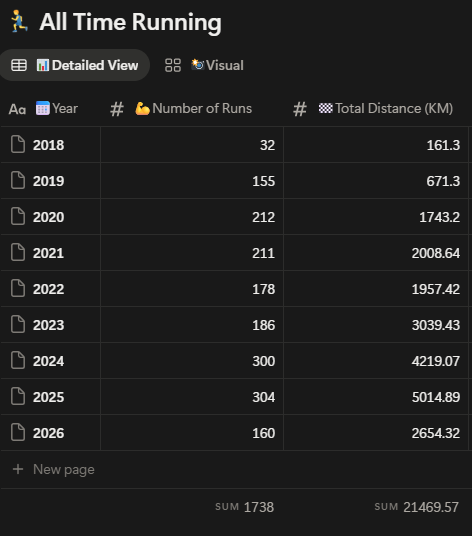
Task: Select the 178 runs cell
Action: point(192,289)
